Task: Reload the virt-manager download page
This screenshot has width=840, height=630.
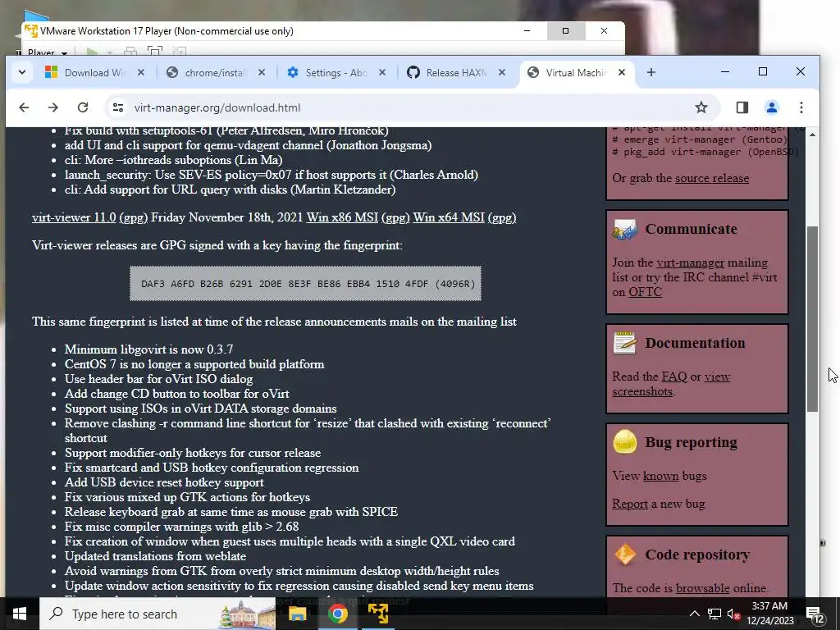Action: tap(83, 107)
